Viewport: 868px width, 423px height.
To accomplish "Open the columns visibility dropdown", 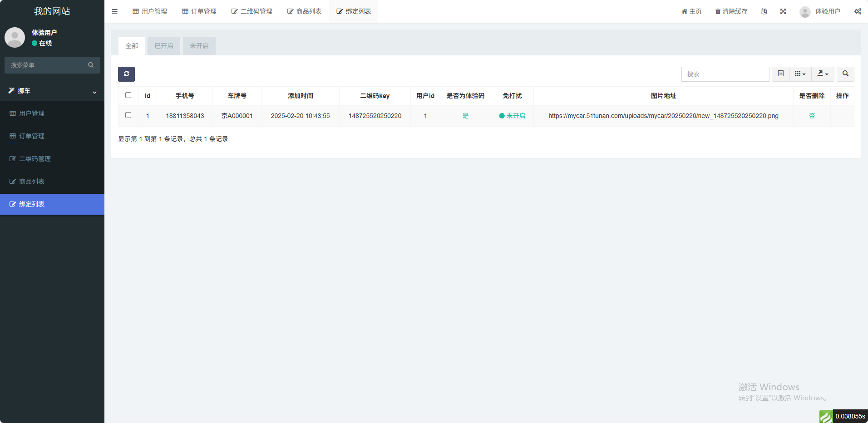I will coord(800,74).
